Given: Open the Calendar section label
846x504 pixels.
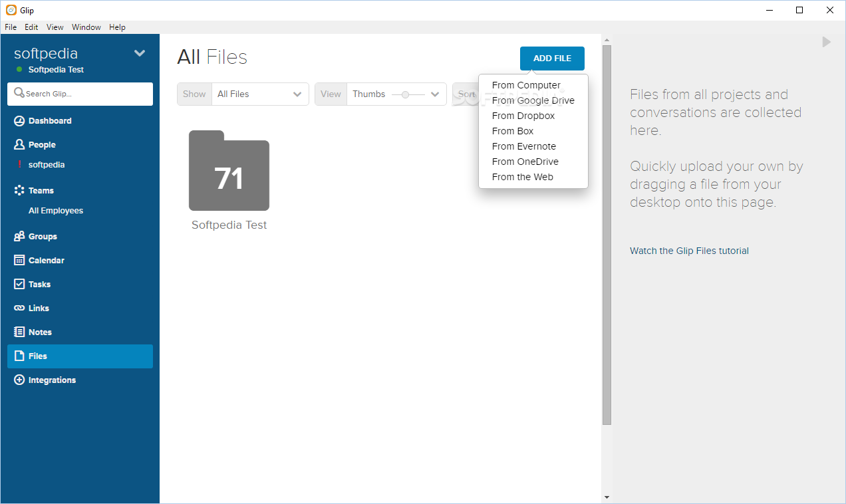Looking at the screenshot, I should click(x=47, y=260).
